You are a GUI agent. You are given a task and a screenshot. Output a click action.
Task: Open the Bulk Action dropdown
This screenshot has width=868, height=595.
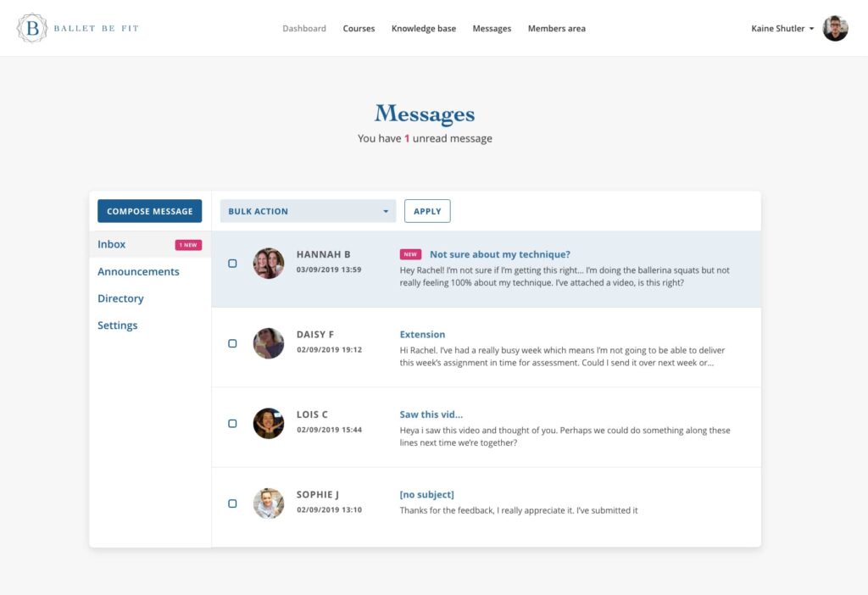point(308,210)
